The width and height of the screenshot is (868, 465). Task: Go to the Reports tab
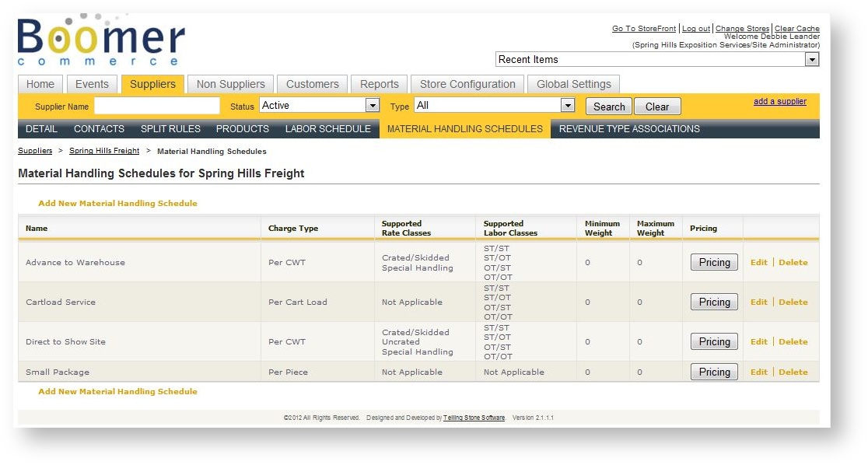[379, 84]
